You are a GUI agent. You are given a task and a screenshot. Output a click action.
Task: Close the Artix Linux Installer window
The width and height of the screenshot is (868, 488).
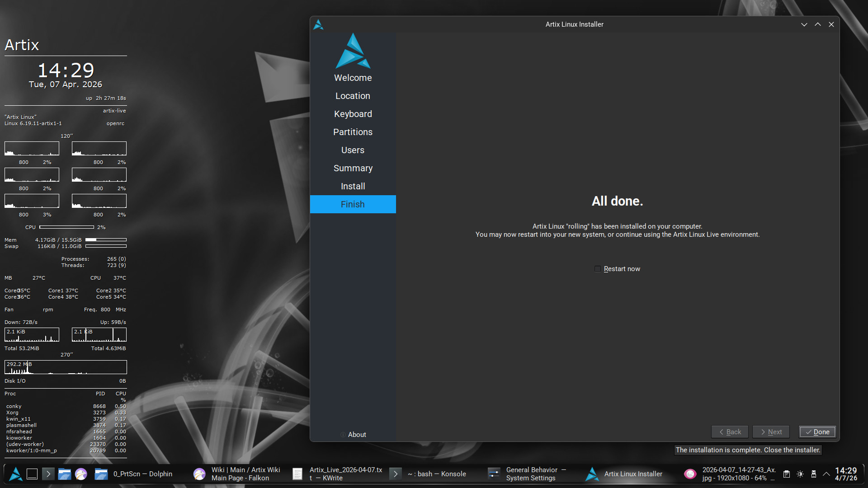[831, 24]
